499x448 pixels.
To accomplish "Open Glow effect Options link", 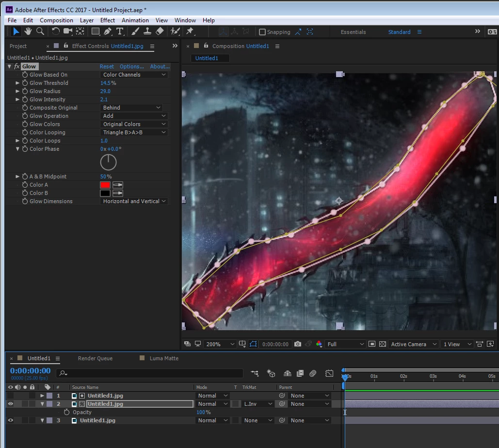I will point(132,66).
